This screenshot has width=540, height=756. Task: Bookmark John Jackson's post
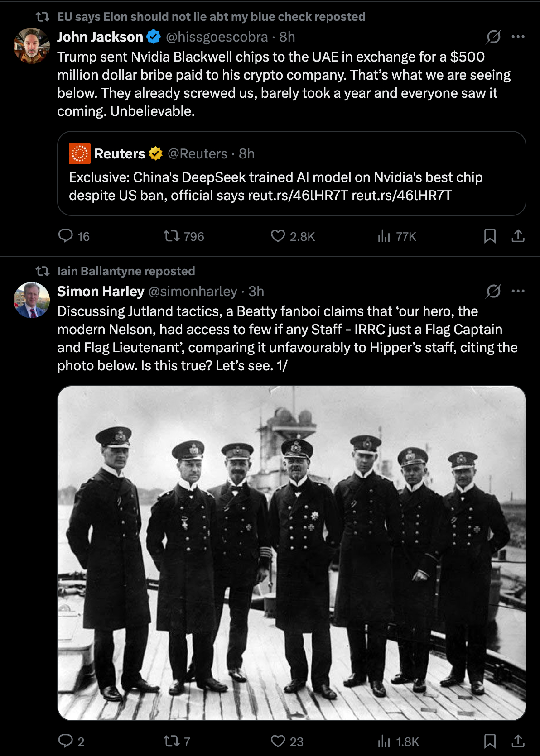tap(490, 236)
